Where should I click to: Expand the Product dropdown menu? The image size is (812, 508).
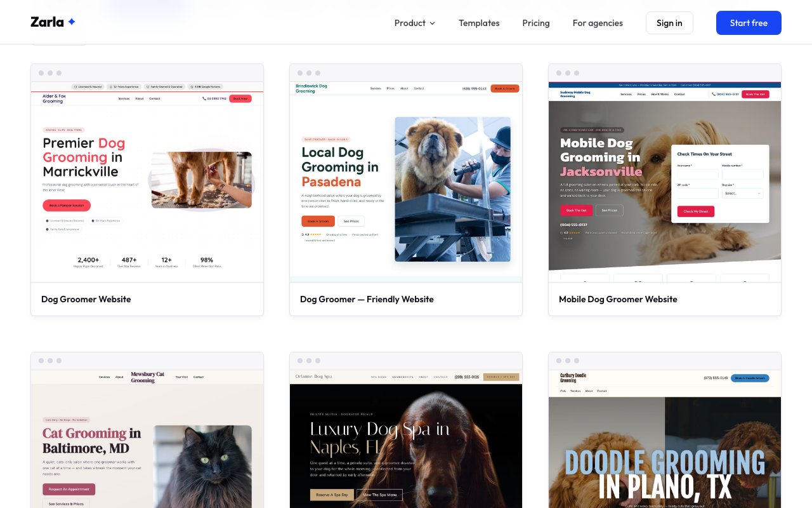pos(415,23)
